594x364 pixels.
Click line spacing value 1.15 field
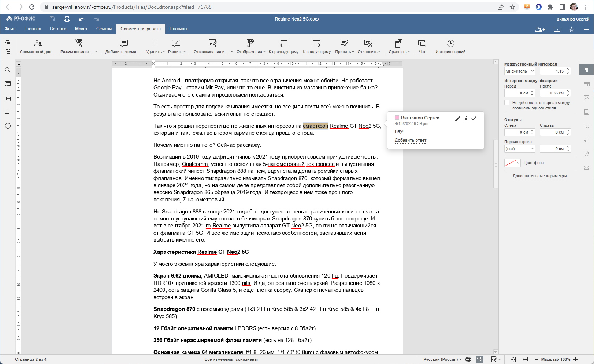pos(555,71)
